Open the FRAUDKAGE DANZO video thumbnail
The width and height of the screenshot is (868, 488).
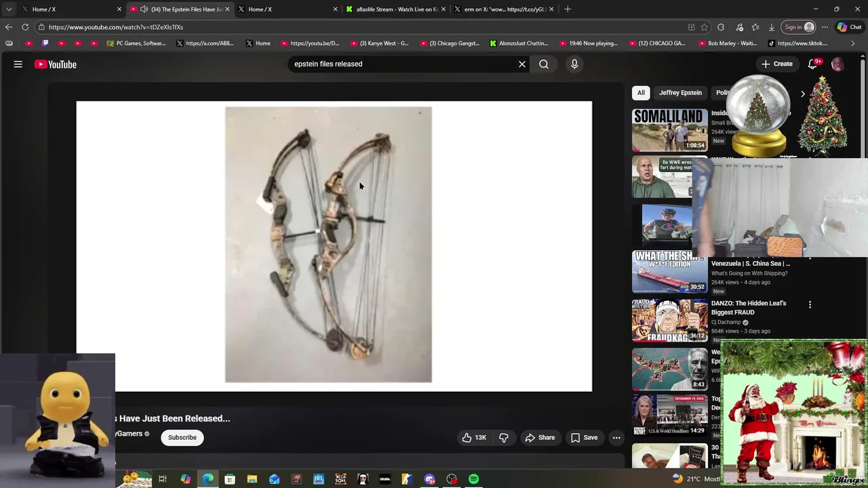click(670, 321)
